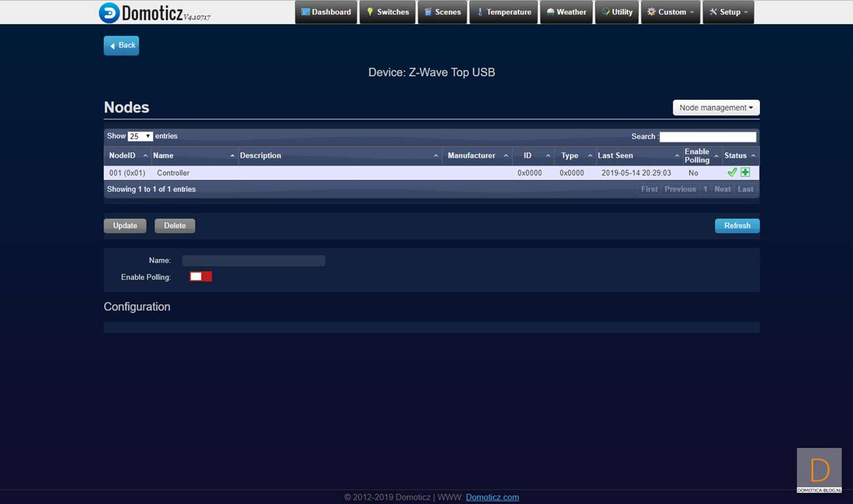Expand the Setup menu
Viewport: 853px width, 504px height.
pyautogui.click(x=728, y=12)
